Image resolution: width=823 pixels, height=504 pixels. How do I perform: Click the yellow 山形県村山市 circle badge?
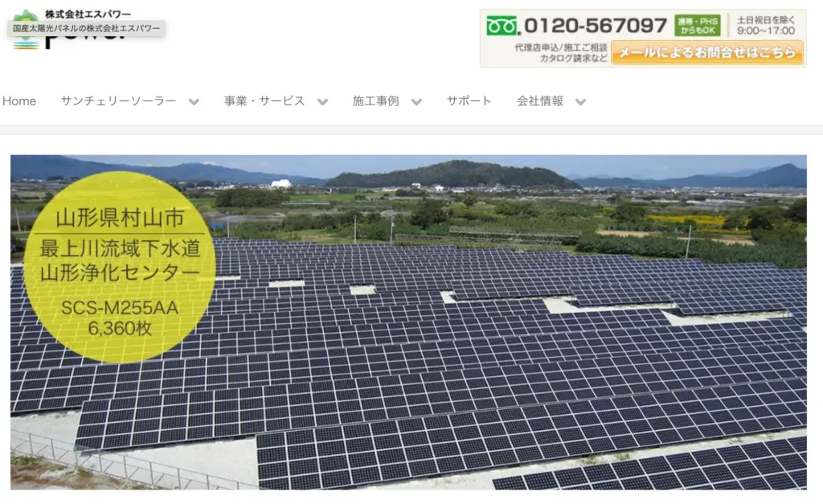point(120,267)
